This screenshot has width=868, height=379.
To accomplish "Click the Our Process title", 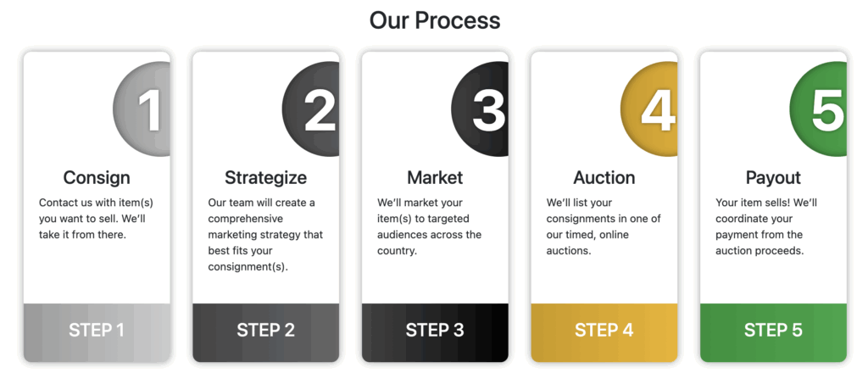I will point(435,20).
